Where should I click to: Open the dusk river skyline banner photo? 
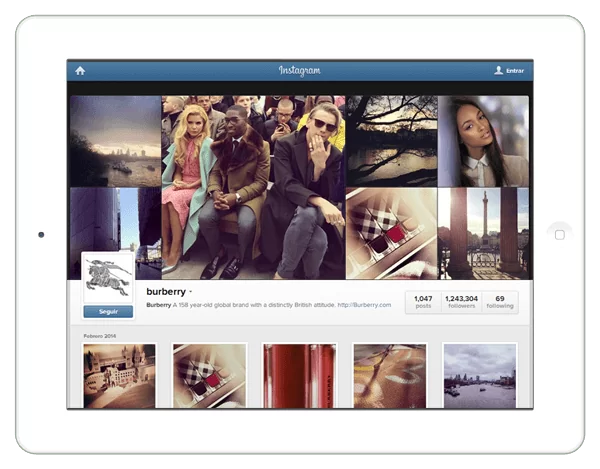click(x=116, y=141)
